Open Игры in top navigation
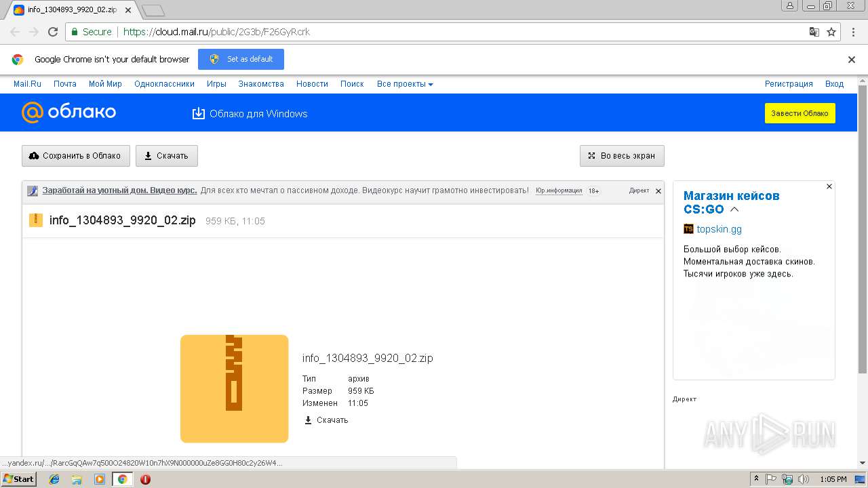 click(216, 84)
